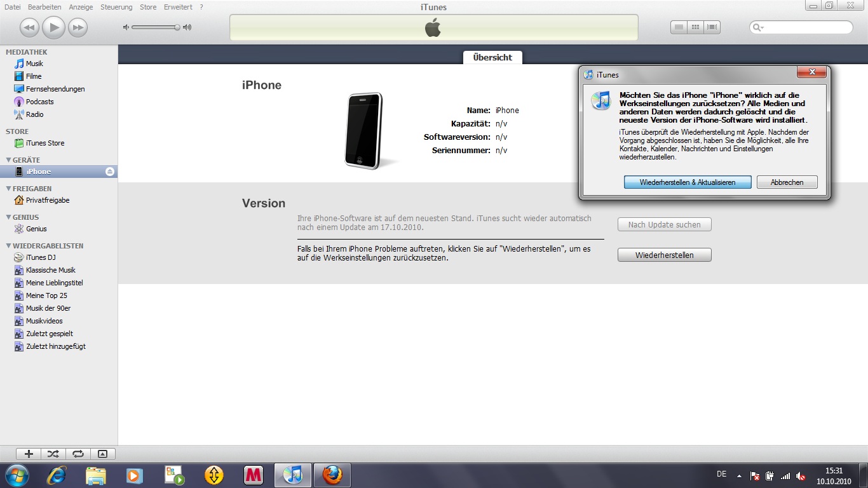This screenshot has height=488, width=868.
Task: Click the play button
Action: [x=54, y=27]
